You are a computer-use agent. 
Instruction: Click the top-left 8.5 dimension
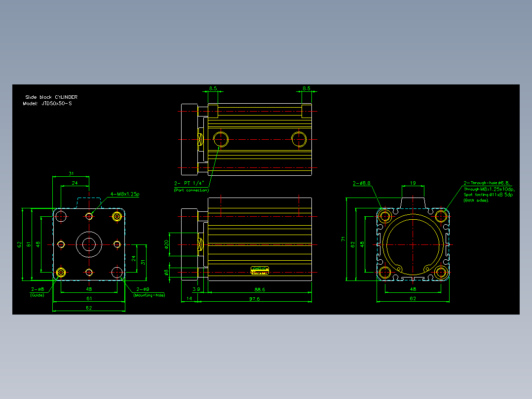(213, 88)
